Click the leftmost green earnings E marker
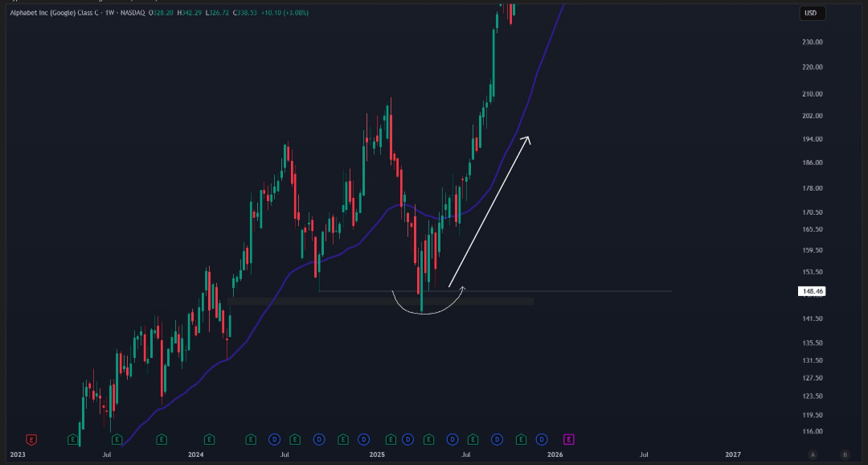868x465 pixels. click(72, 439)
